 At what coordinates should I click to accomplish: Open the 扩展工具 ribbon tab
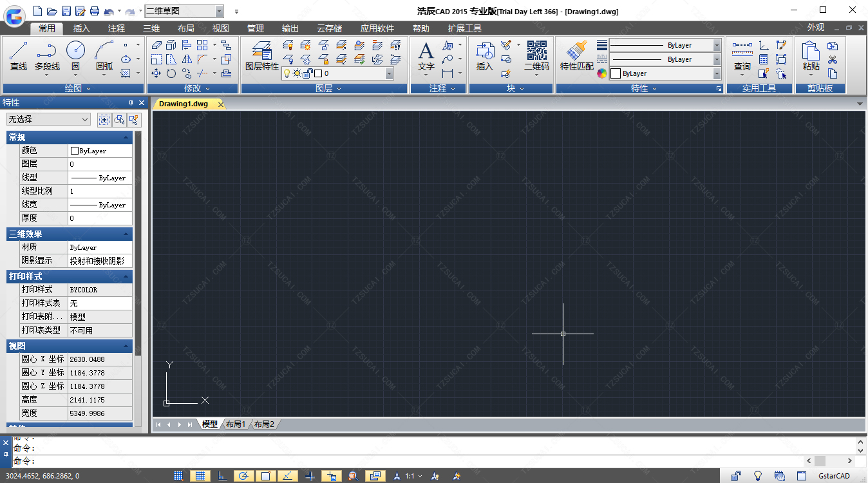click(x=465, y=28)
